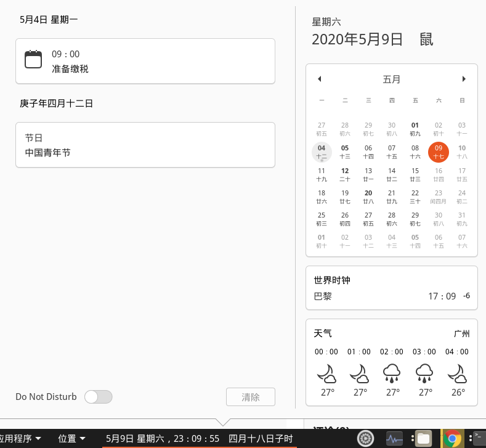Click 01:00 partly cloudy night icon

click(359, 373)
